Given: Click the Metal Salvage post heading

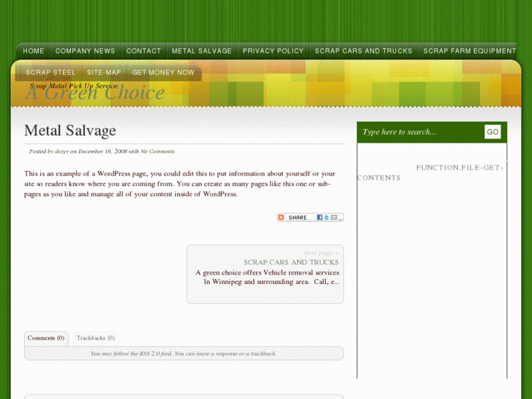Looking at the screenshot, I should pos(70,130).
